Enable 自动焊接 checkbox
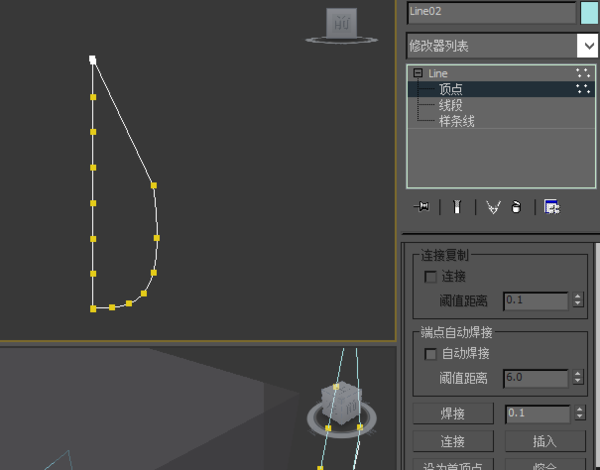Viewport: 600px width, 470px height. [430, 354]
